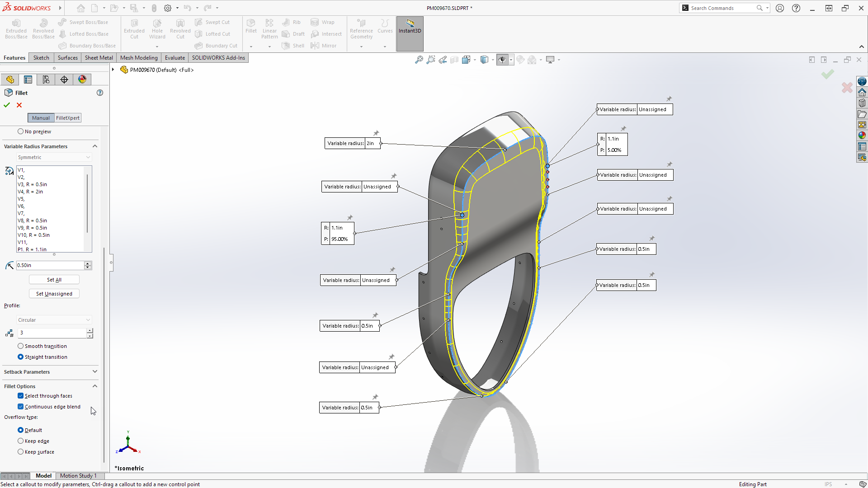Click the Set All button
The height and width of the screenshot is (488, 868).
54,279
